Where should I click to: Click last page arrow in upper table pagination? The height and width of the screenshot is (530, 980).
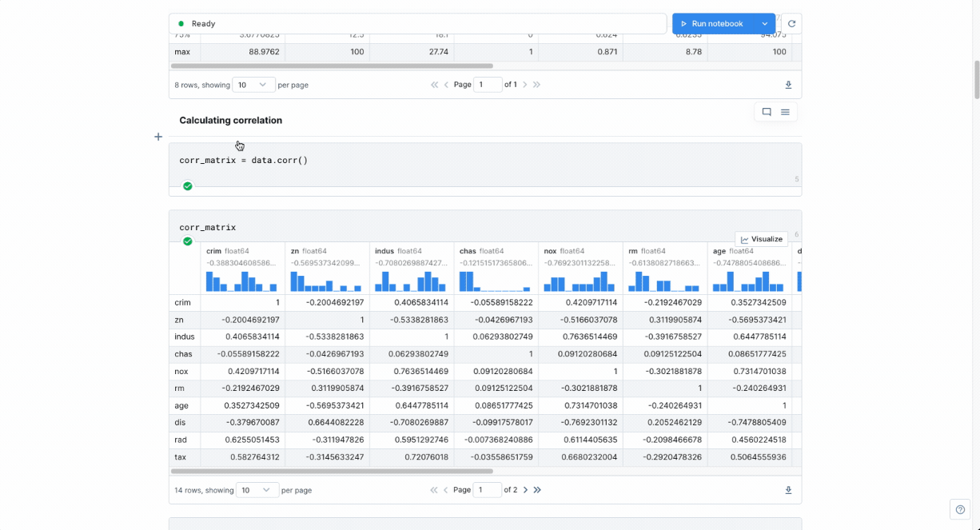coord(537,85)
